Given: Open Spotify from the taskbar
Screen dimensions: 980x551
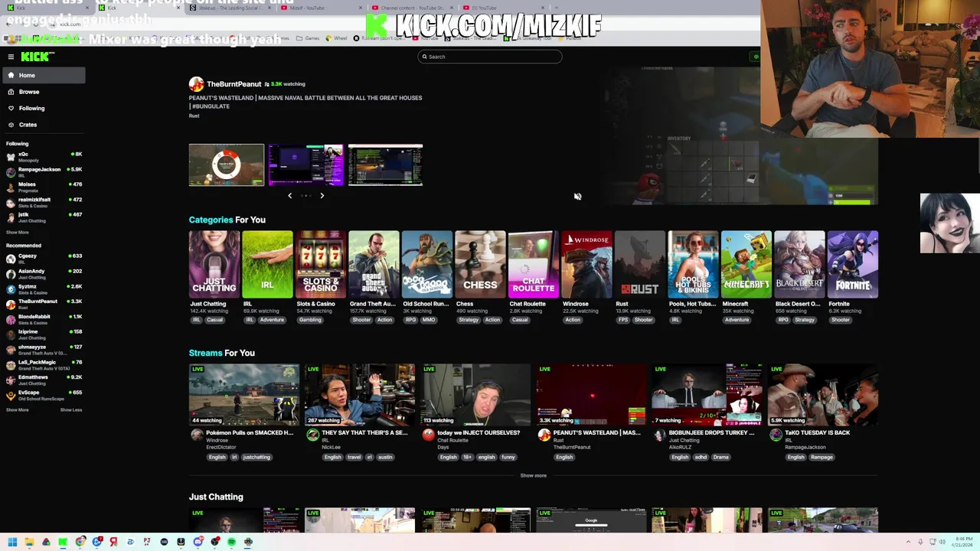Looking at the screenshot, I should 231,542.
